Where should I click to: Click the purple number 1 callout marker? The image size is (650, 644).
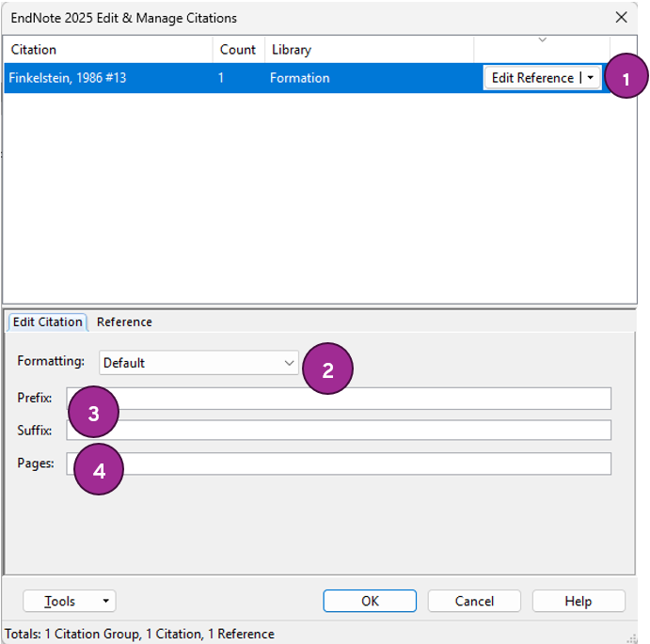626,79
